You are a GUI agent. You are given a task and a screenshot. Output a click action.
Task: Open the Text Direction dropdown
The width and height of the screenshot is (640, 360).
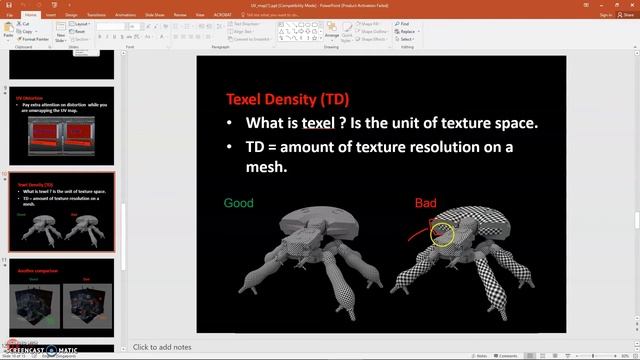pyautogui.click(x=244, y=24)
